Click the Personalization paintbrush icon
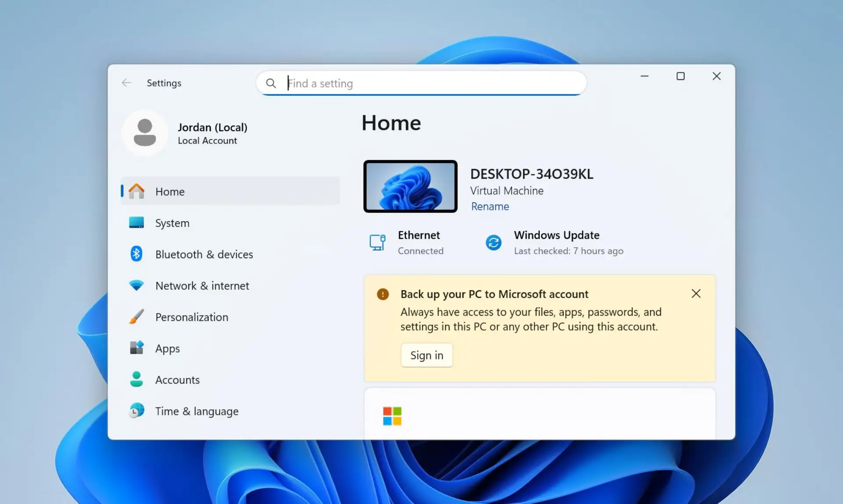Viewport: 843px width, 504px height. point(136,317)
